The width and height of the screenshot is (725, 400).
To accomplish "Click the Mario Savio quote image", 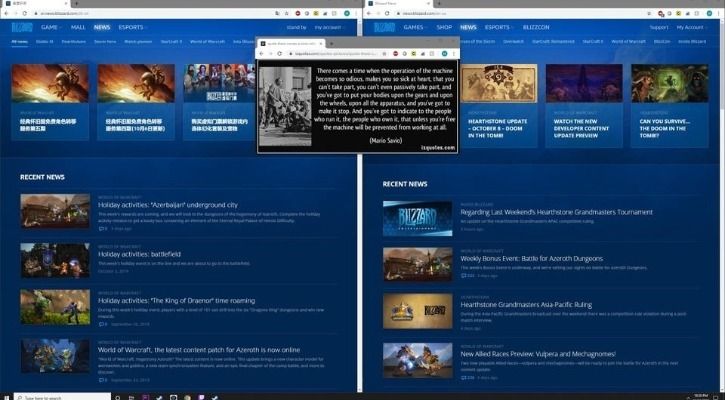I will pyautogui.click(x=357, y=106).
